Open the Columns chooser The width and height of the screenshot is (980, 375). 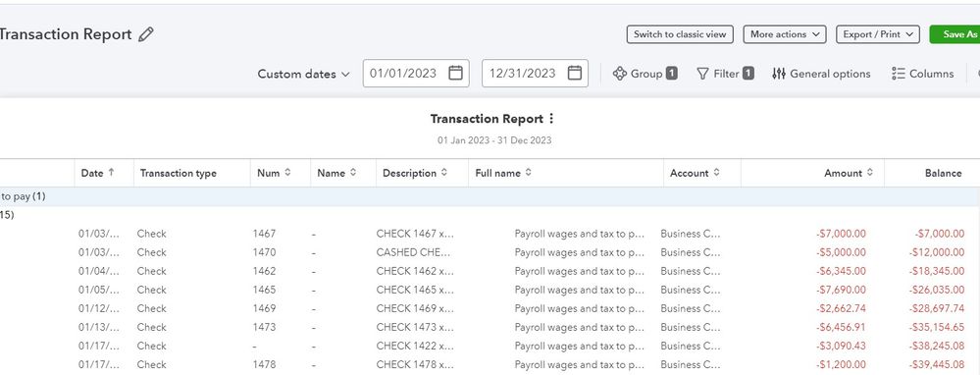[922, 74]
